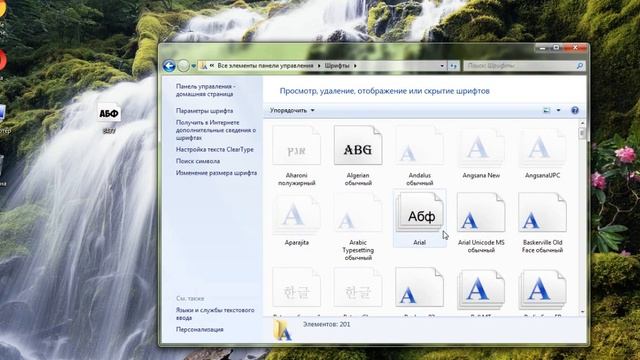Click the fonts folder icon in address bar
This screenshot has height=360, width=640.
pos(203,66)
